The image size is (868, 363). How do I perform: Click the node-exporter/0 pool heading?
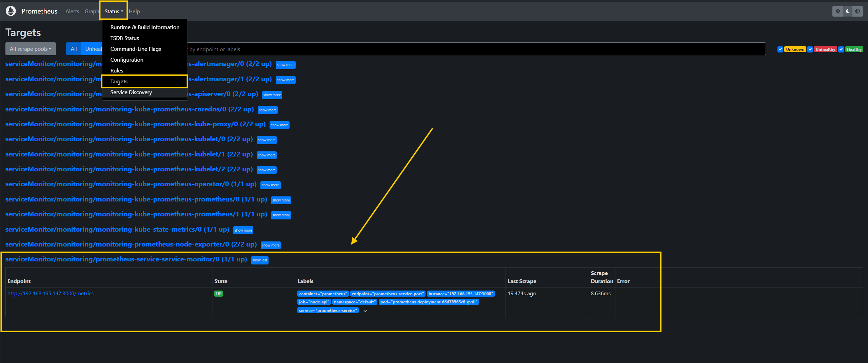coord(131,244)
